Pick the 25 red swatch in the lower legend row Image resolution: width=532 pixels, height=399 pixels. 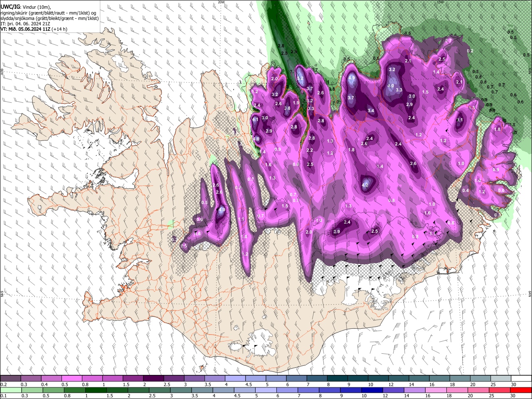(x=499, y=390)
